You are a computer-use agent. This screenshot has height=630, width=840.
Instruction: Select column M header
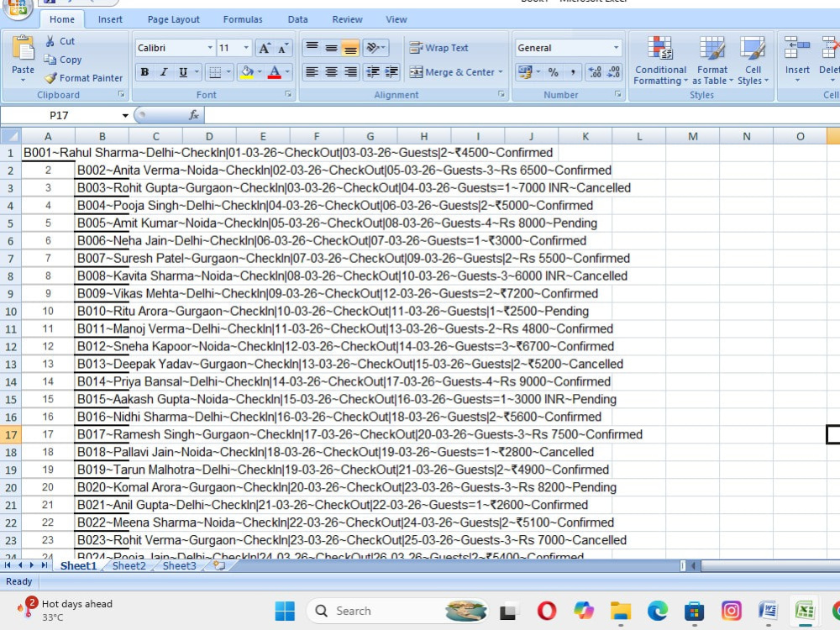[x=693, y=136]
